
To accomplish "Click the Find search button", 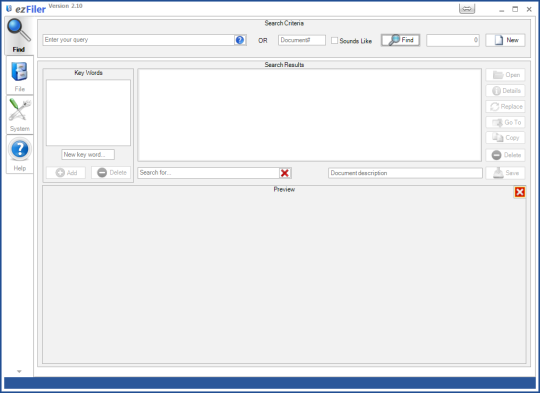I will pos(401,40).
